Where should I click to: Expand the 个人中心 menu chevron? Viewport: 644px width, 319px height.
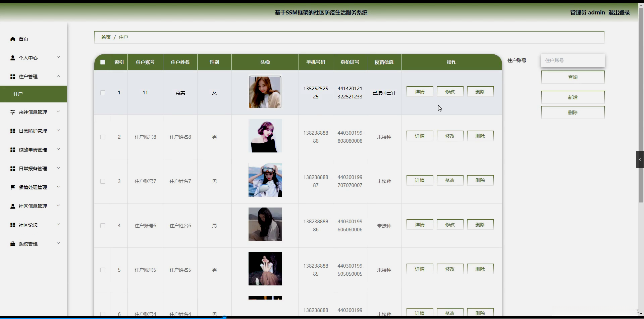[x=58, y=57]
